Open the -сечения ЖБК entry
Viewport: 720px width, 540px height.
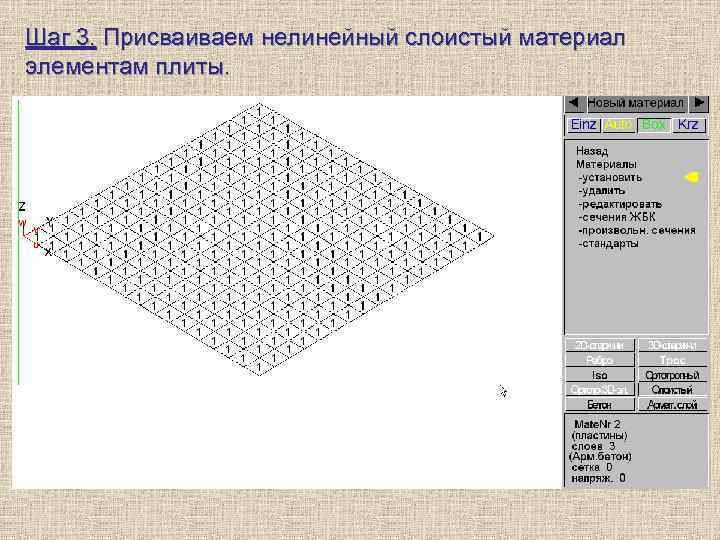[617, 217]
